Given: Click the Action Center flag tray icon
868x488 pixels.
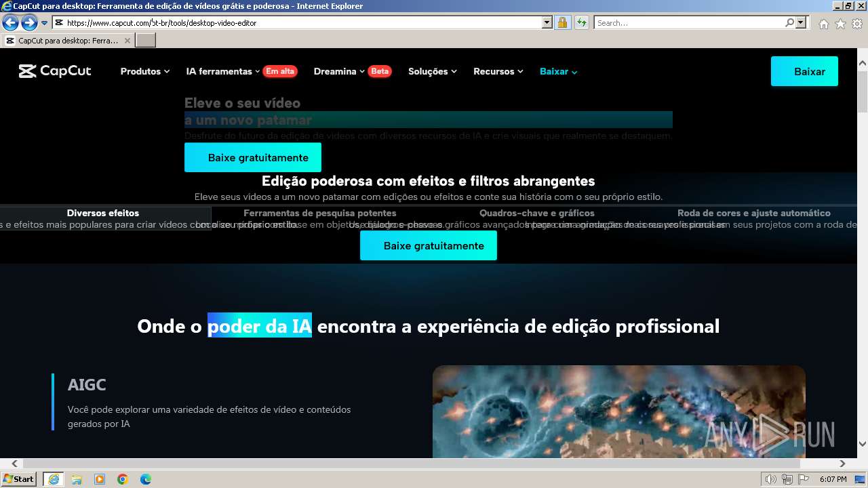Looking at the screenshot, I should coord(803,479).
